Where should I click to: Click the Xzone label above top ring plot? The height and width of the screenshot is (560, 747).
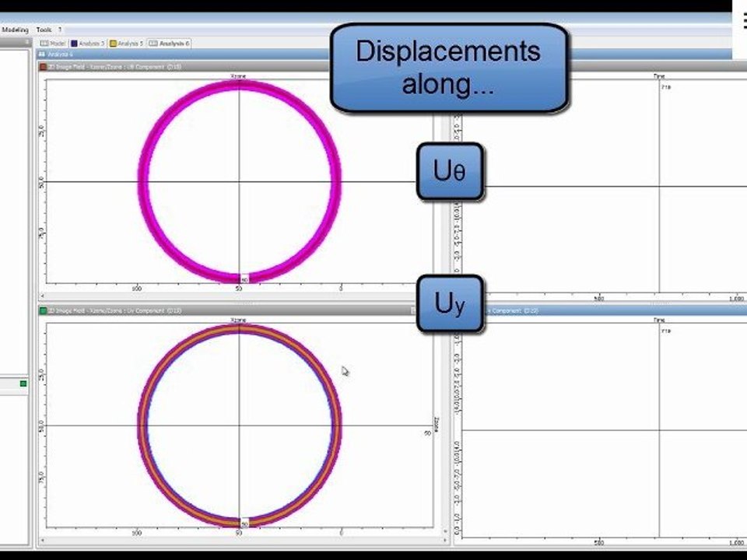point(238,76)
